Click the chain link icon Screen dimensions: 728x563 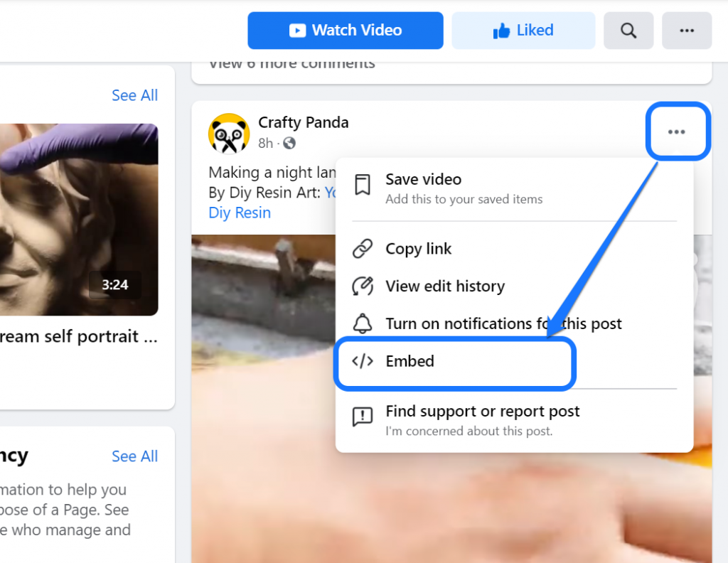[362, 249]
